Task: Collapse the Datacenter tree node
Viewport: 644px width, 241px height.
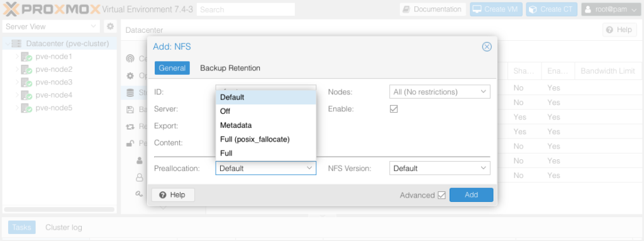Action: pyautogui.click(x=7, y=43)
